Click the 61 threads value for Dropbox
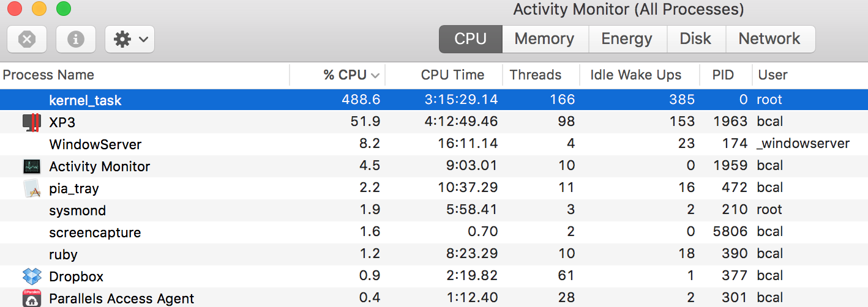 coord(567,276)
